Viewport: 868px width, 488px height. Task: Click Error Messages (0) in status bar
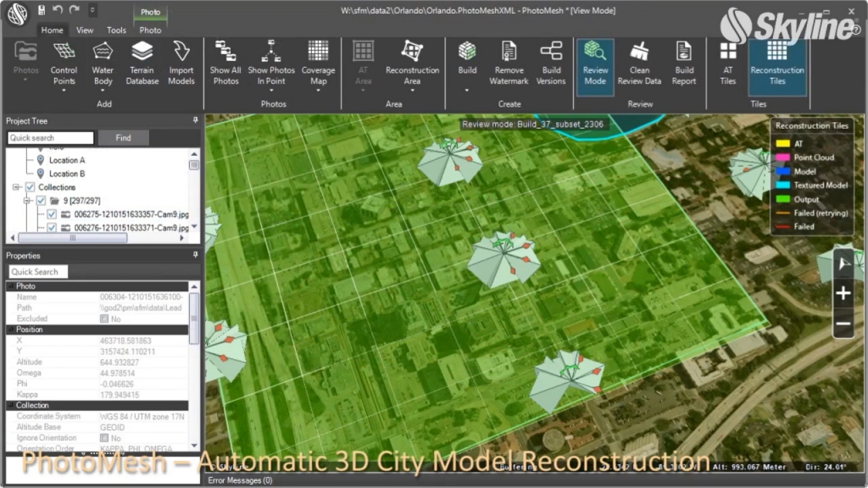240,480
